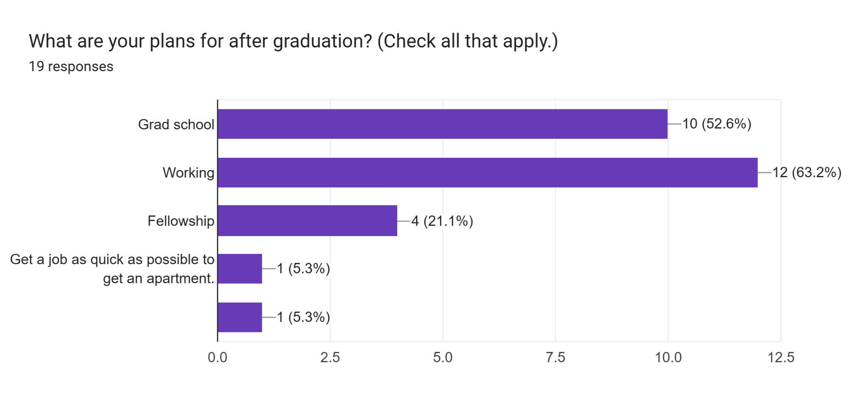Viewport: 868px width, 413px height.
Task: Click the "Fellowship" category label
Action: (181, 221)
